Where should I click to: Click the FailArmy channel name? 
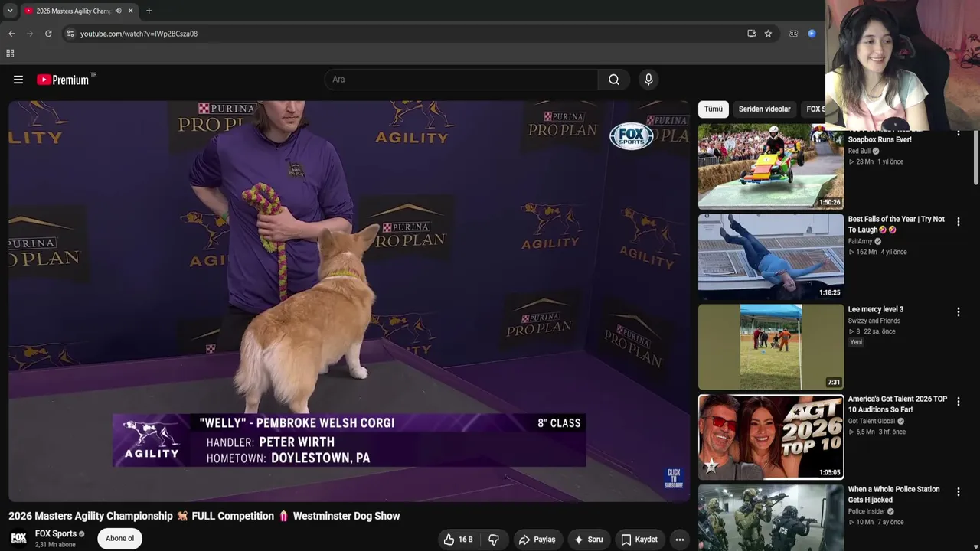(x=860, y=242)
